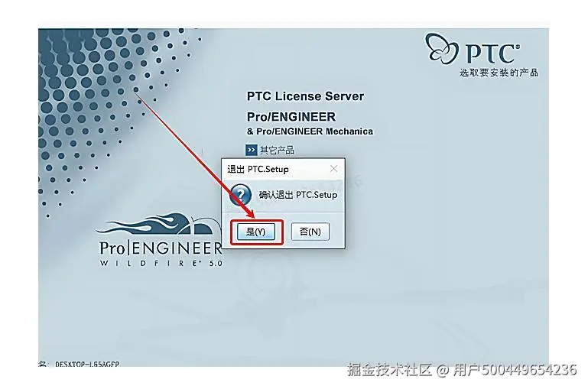Viewport: 588px width, 389px height.
Task: Select PTC License Server product
Action: coord(305,96)
